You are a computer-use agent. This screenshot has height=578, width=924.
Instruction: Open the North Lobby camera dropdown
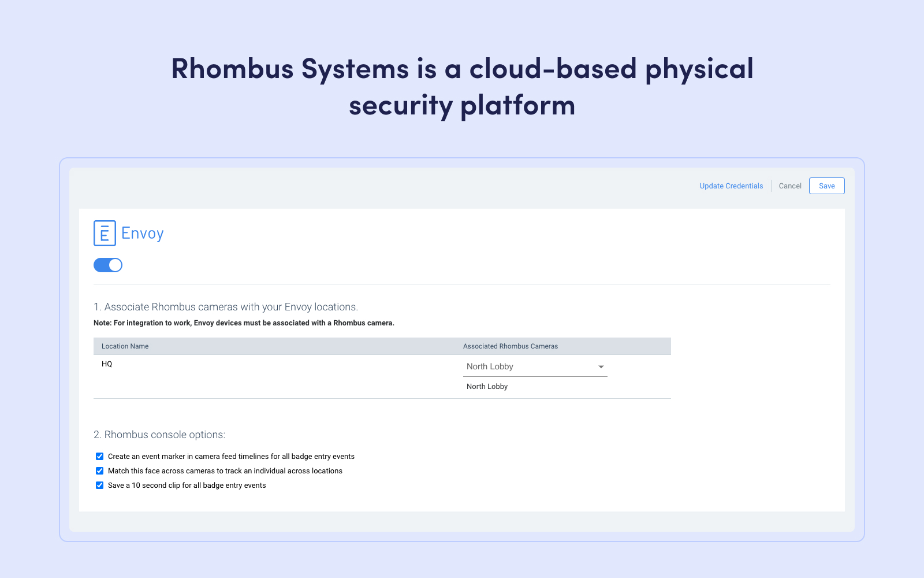click(535, 366)
